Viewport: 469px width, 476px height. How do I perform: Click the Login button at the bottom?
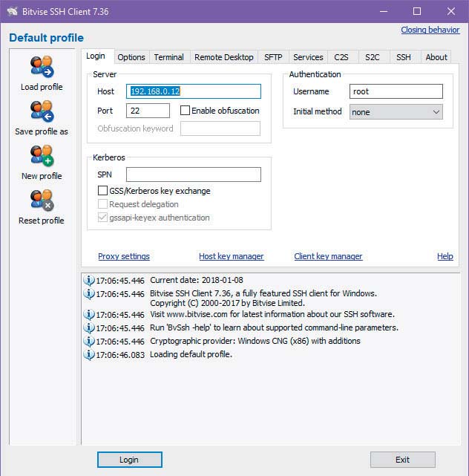point(130,460)
